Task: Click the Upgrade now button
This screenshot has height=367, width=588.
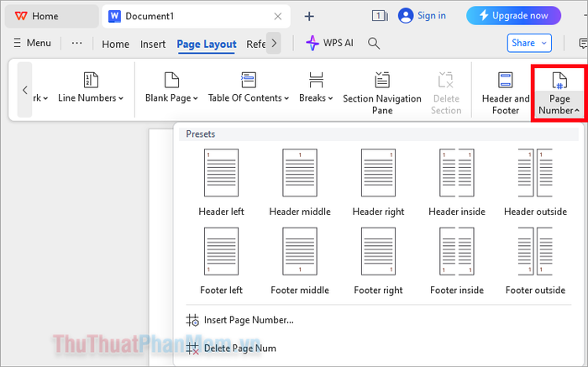Action: click(x=513, y=16)
